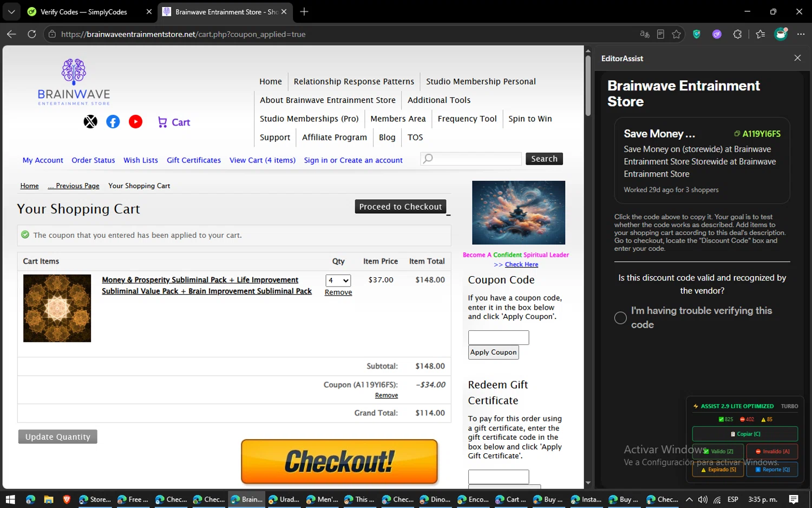This screenshot has height=508, width=812.
Task: Close the EditorAssist side panel
Action: point(797,58)
